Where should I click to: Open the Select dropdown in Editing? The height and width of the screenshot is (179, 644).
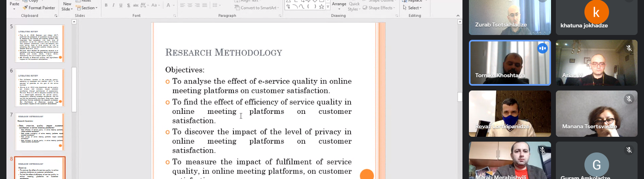[412, 8]
